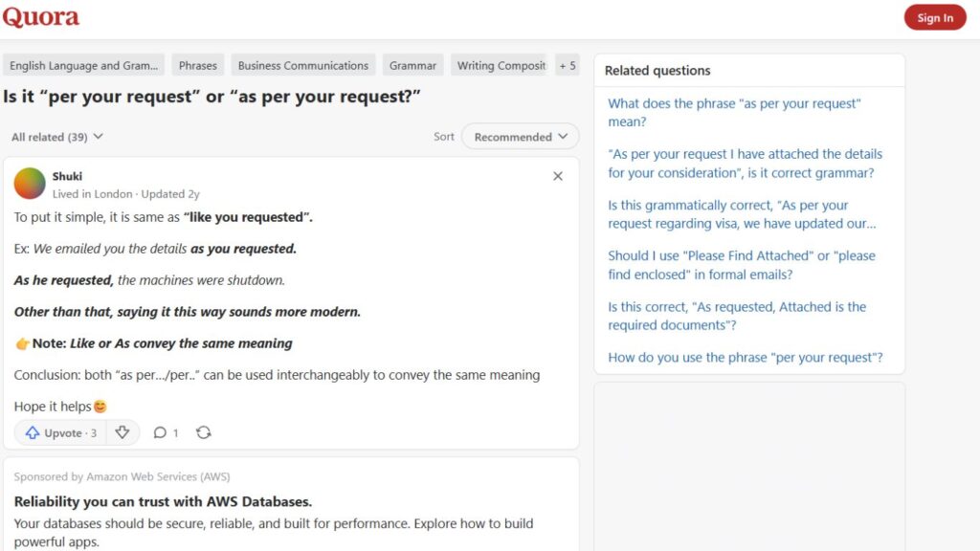This screenshot has height=551, width=980.
Task: Click the Sign In button
Action: point(935,17)
